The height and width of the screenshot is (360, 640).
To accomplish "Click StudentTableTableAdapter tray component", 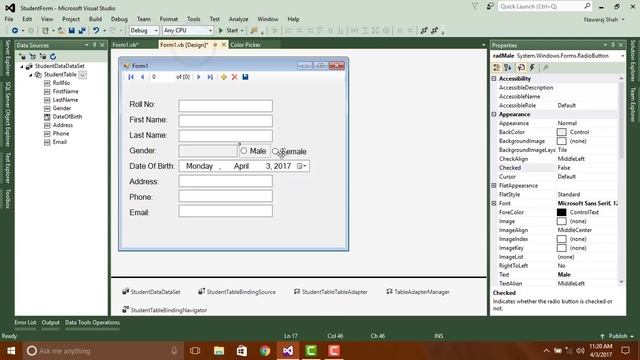I will click(331, 292).
